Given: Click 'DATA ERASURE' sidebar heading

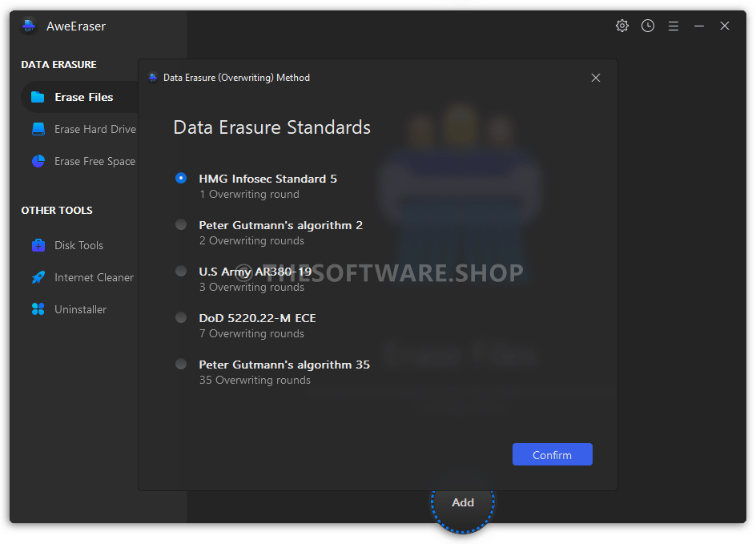Looking at the screenshot, I should (x=58, y=65).
